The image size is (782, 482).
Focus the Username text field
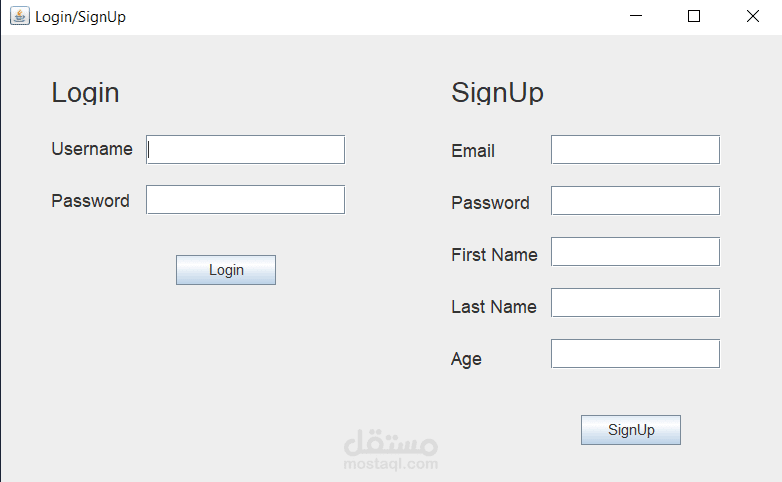point(245,150)
